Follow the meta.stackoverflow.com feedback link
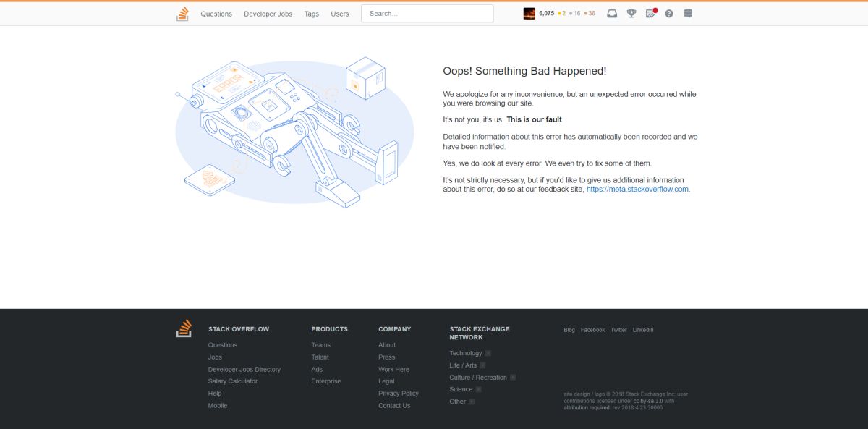Viewport: 868px width, 429px height. 637,190
